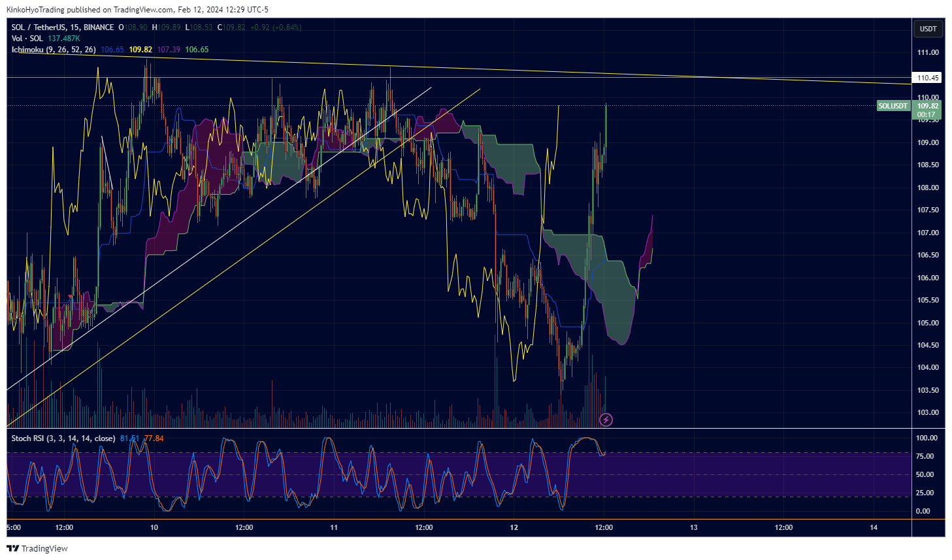This screenshot has width=952, height=560.
Task: Click the date label 11 on time axis
Action: pos(334,527)
